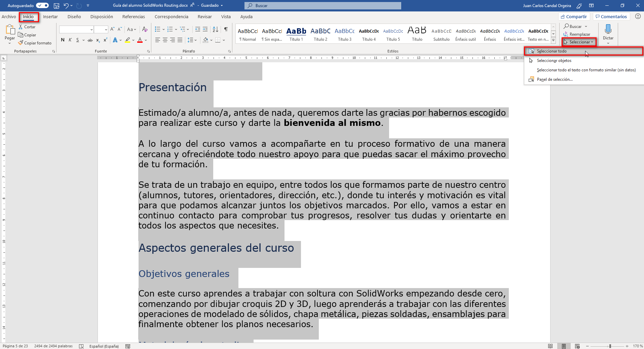Viewport: 644px width, 349px height.
Task: Click the Copiar formato paintbrush icon
Action: pos(21,43)
